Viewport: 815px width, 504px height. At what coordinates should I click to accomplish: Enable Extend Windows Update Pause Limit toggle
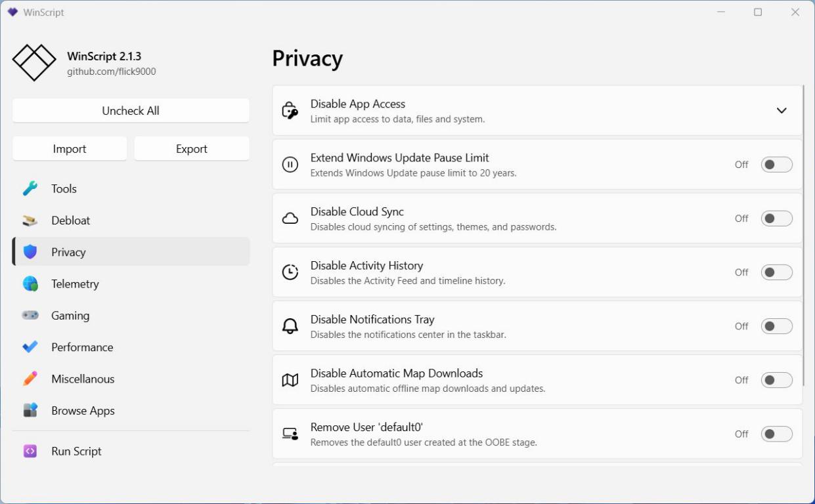click(776, 165)
